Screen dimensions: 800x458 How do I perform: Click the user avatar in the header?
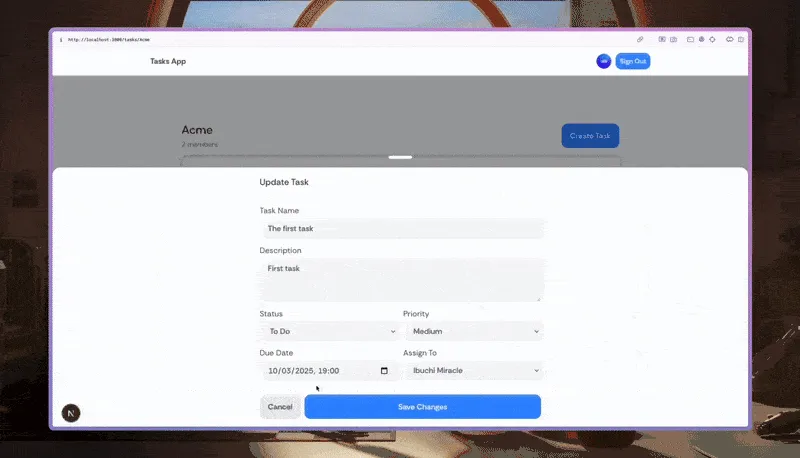(x=604, y=61)
